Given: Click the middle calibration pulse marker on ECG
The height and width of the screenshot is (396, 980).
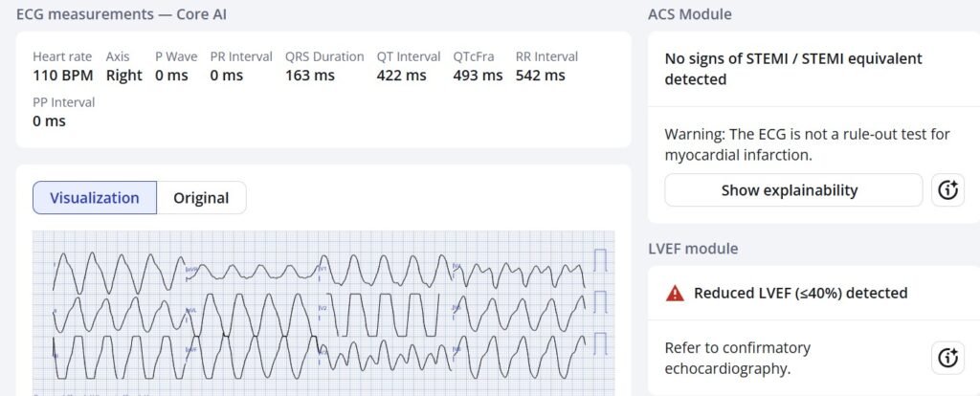Looking at the screenshot, I should pyautogui.click(x=601, y=302).
